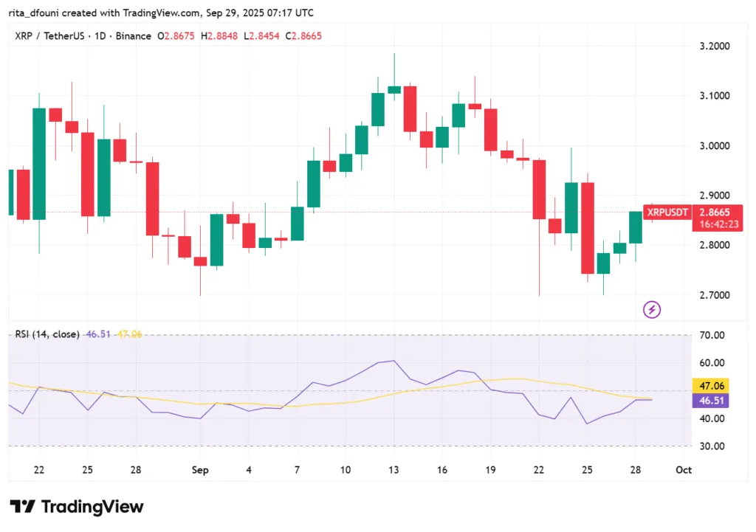Click the 3.2000 price axis level
This screenshot has width=756, height=532.
(x=713, y=46)
